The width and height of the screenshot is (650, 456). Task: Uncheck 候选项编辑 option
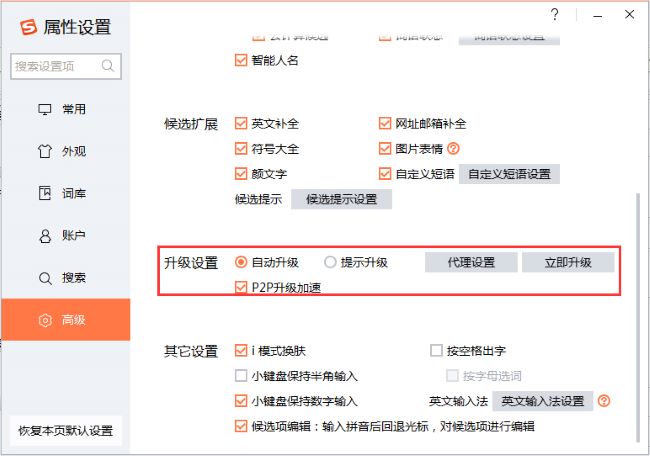pos(241,426)
